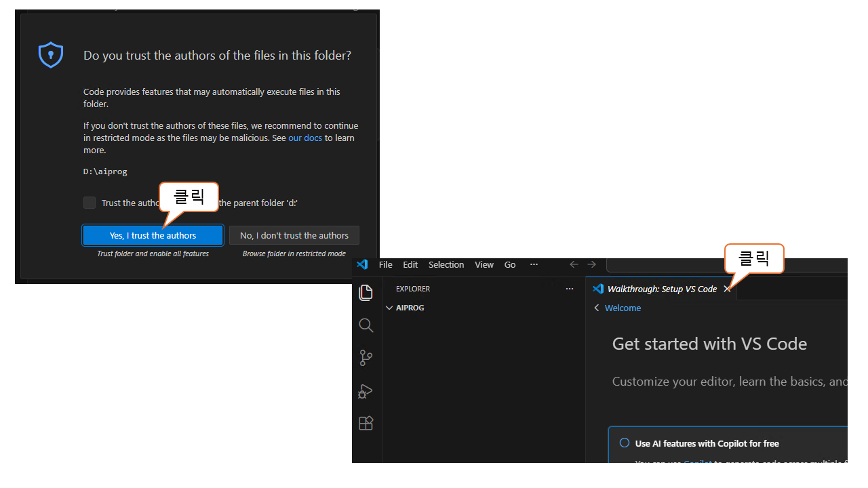Go back to Welcome page link

coord(622,308)
